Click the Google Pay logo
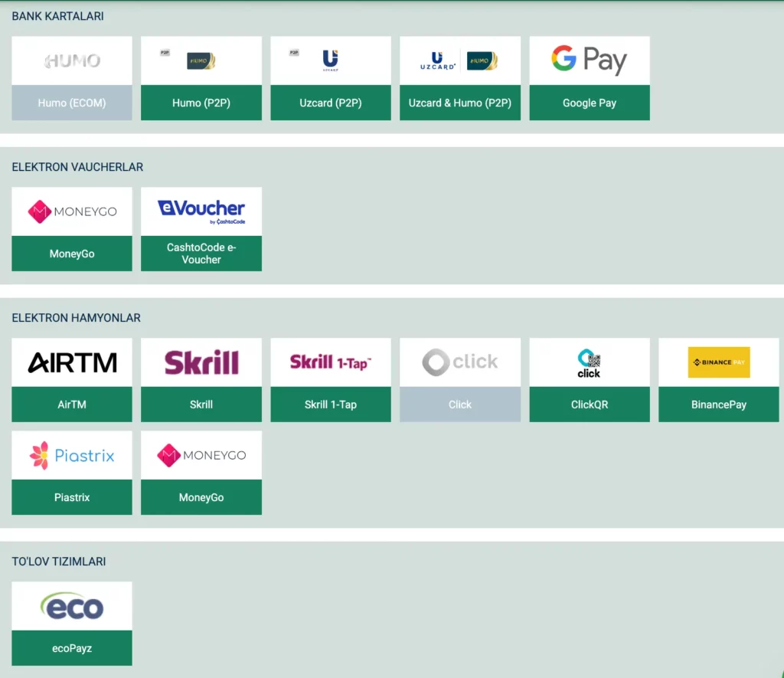Viewport: 784px width, 678px height. tap(589, 60)
